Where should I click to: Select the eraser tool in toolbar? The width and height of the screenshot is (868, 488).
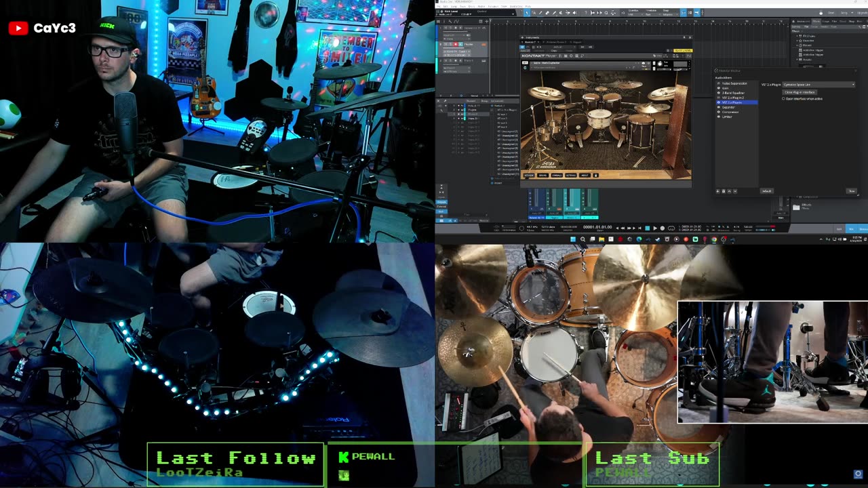pyautogui.click(x=547, y=13)
